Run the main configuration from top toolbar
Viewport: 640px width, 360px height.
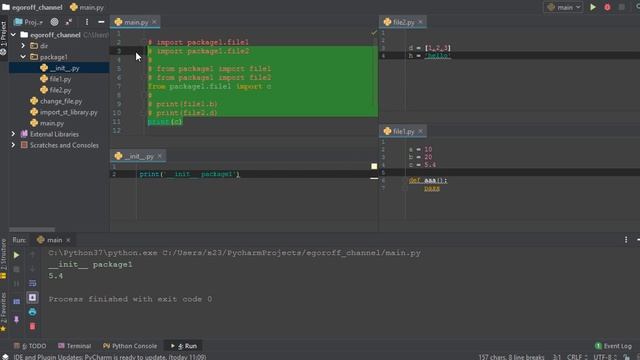pyautogui.click(x=593, y=7)
